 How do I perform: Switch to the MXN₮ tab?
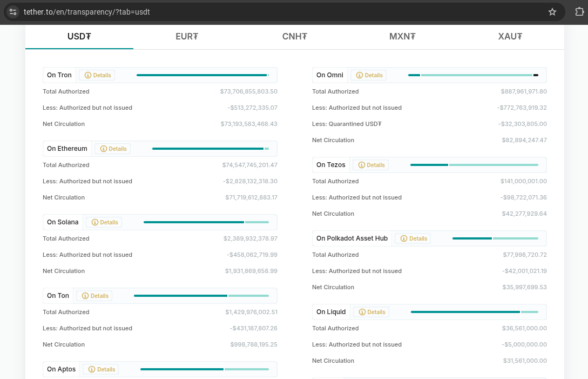pyautogui.click(x=402, y=36)
